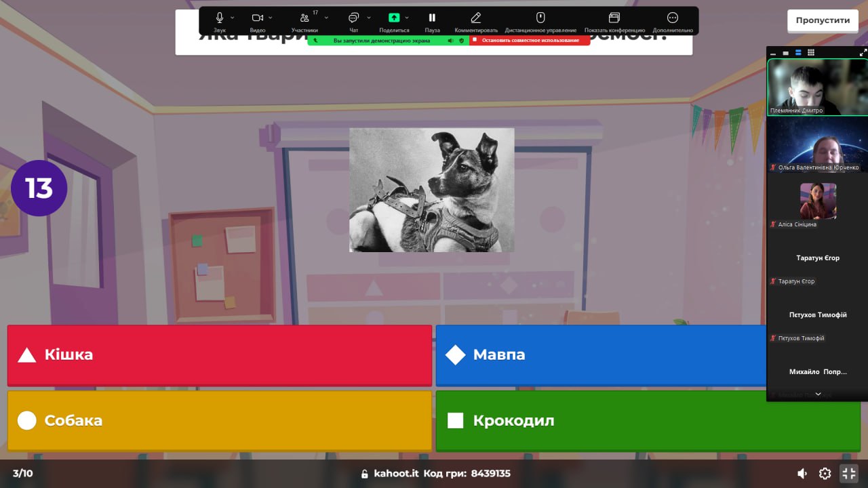The width and height of the screenshot is (868, 488).
Task: Click the Zoom microphone (Звук) icon
Action: point(220,18)
